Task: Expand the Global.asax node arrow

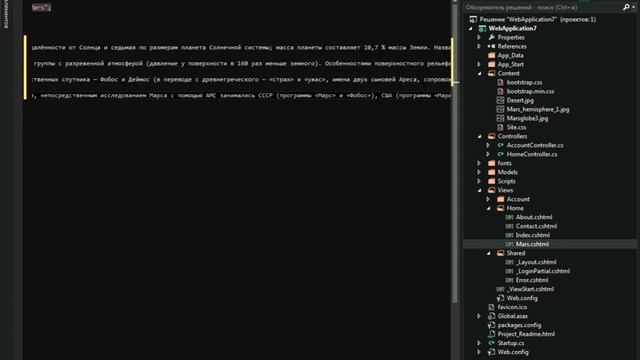Action: [479, 316]
